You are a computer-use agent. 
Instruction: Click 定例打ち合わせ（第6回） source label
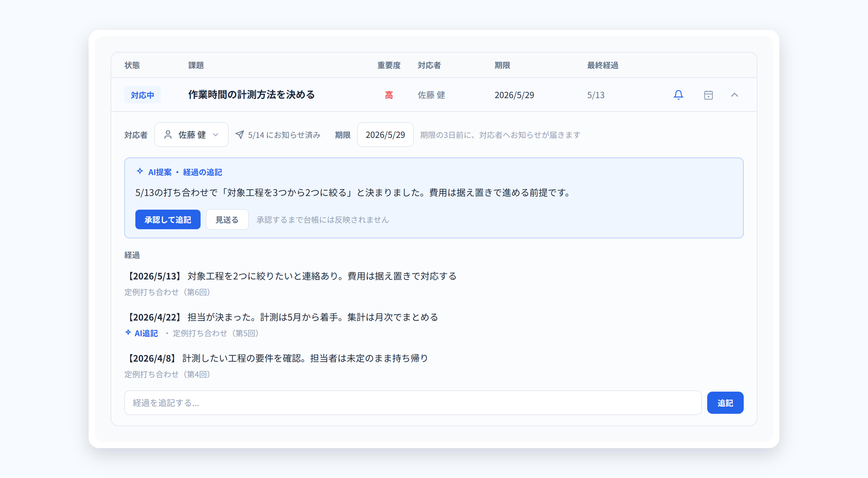tap(169, 292)
